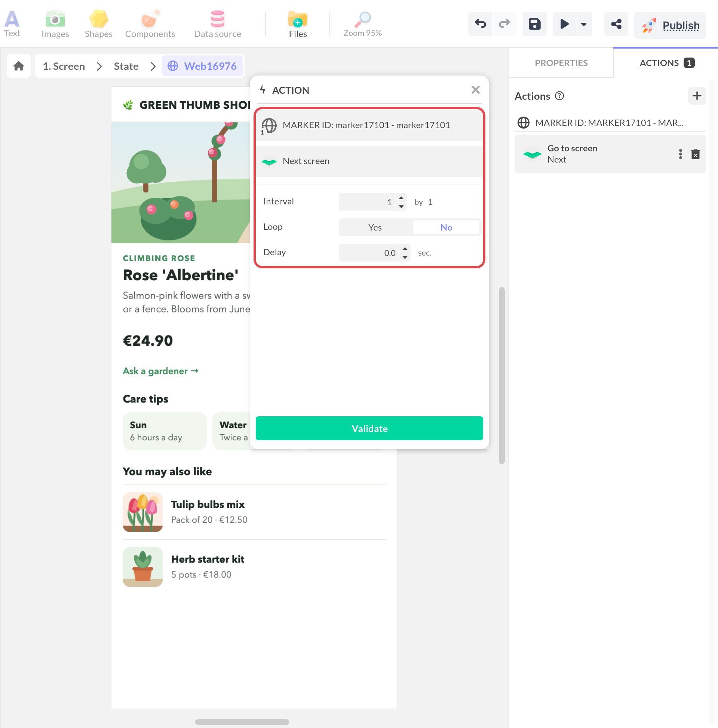Screen dimensions: 718x728
Task: Open Go to screen action options menu
Action: pos(680,154)
